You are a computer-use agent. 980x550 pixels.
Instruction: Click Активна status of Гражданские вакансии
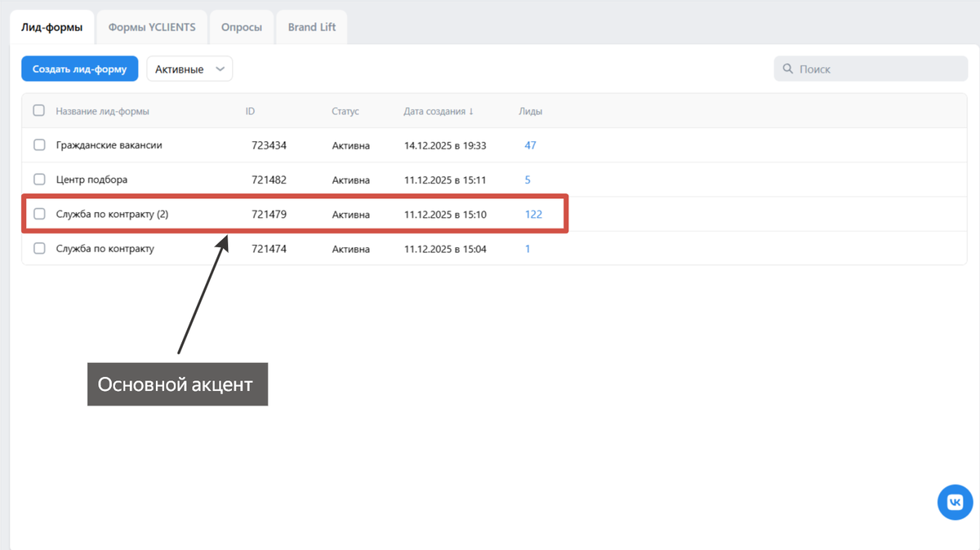tap(350, 145)
